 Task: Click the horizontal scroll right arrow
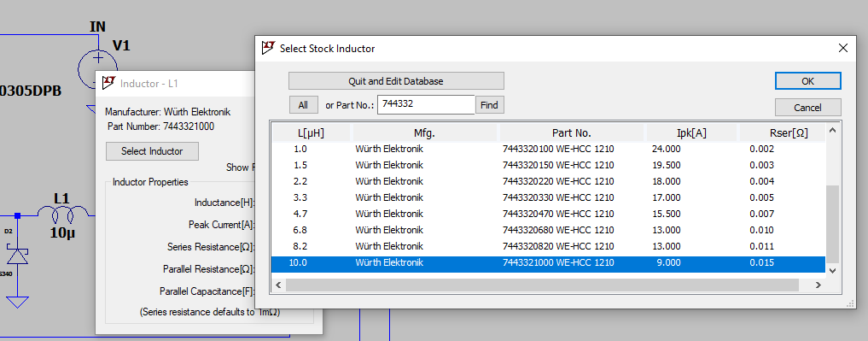pos(818,285)
